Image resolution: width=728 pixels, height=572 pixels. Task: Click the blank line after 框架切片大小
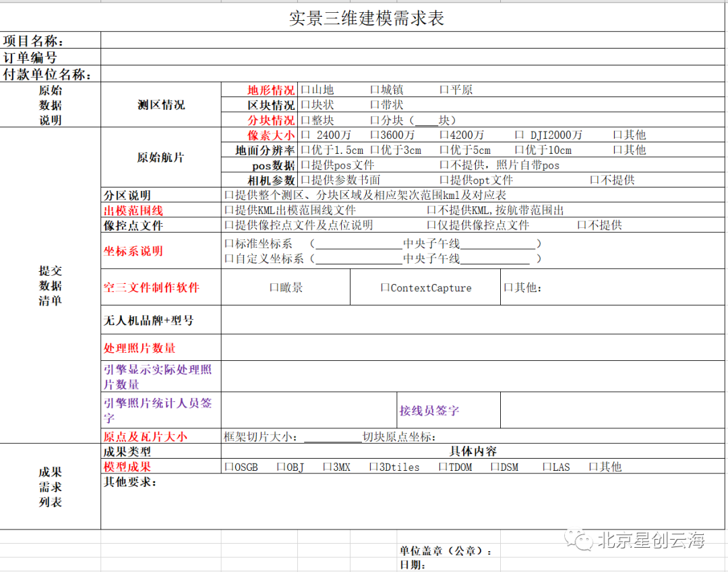click(333, 437)
